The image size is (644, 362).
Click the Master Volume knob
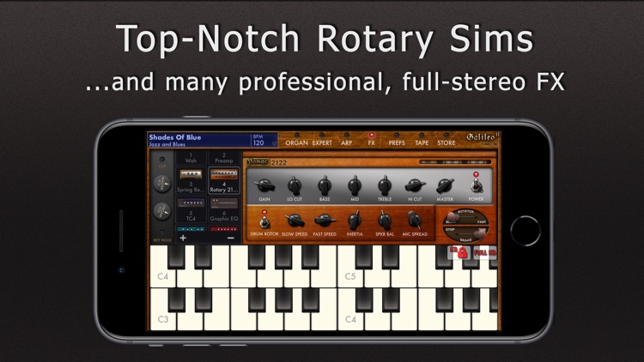click(161, 184)
